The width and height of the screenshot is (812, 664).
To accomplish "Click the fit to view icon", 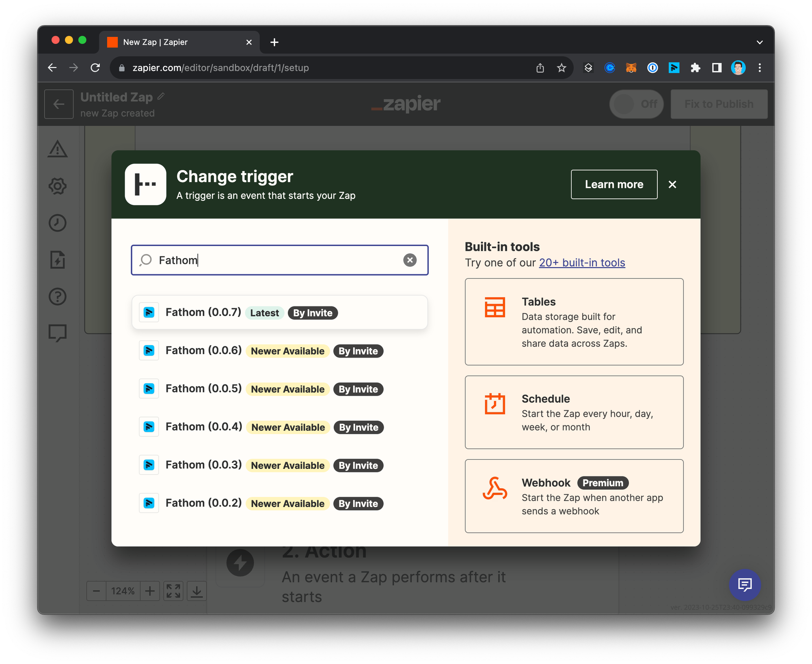I will tap(173, 591).
